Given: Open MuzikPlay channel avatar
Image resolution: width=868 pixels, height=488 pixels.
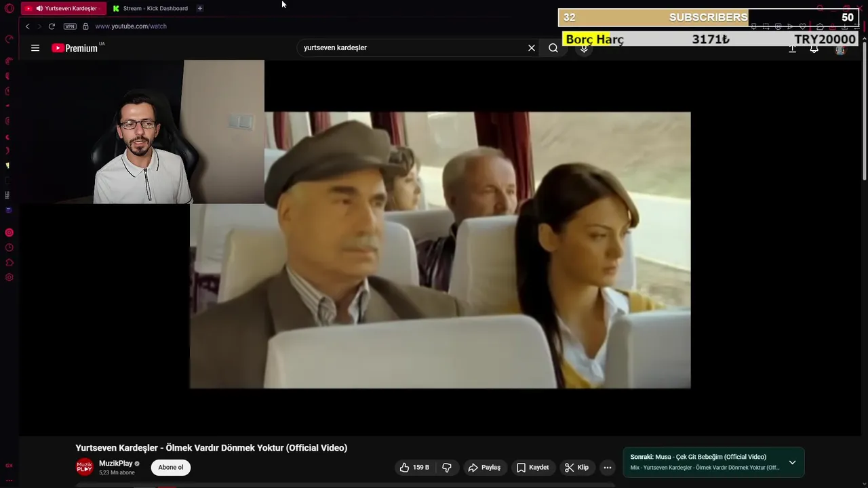Looking at the screenshot, I should click(85, 467).
